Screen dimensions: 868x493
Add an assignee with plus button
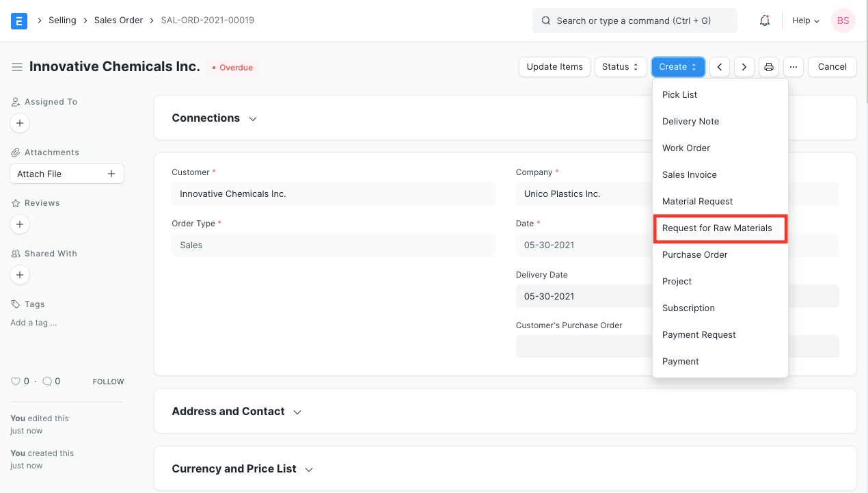point(20,123)
